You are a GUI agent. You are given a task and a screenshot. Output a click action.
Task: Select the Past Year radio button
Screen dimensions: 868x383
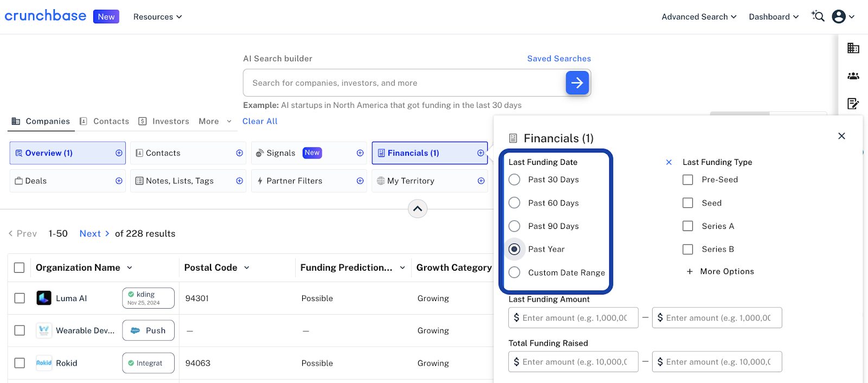(514, 249)
